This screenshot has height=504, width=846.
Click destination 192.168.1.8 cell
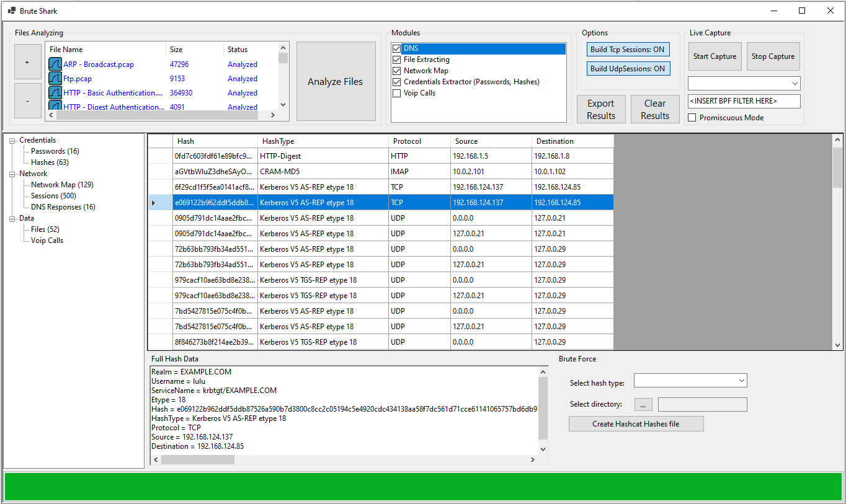click(572, 156)
